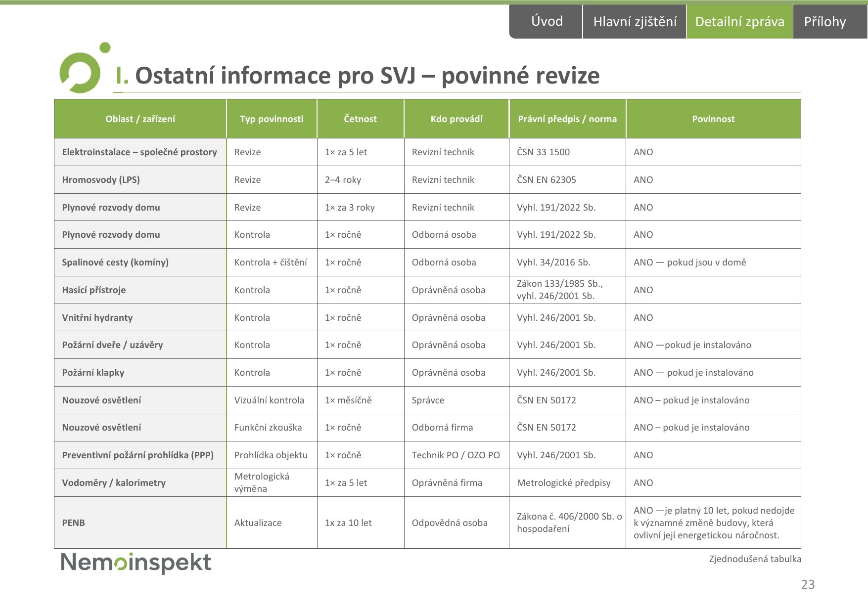Click the Nemoinspekt footer logo
The height and width of the screenshot is (613, 868).
[136, 563]
